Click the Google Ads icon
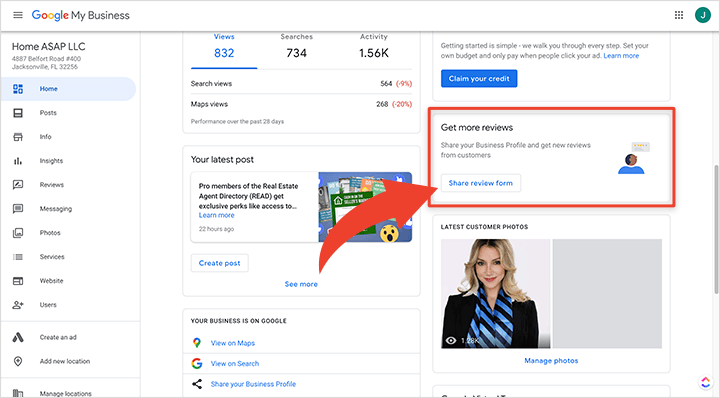 [18, 337]
